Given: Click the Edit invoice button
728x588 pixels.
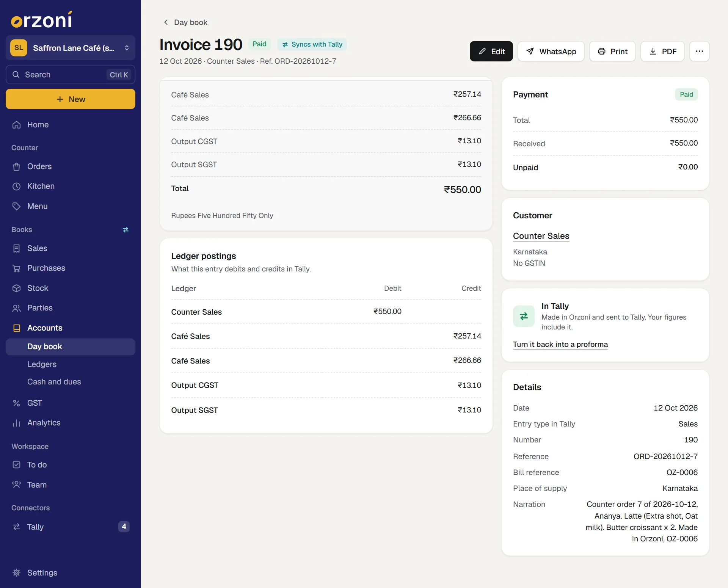Looking at the screenshot, I should [491, 51].
